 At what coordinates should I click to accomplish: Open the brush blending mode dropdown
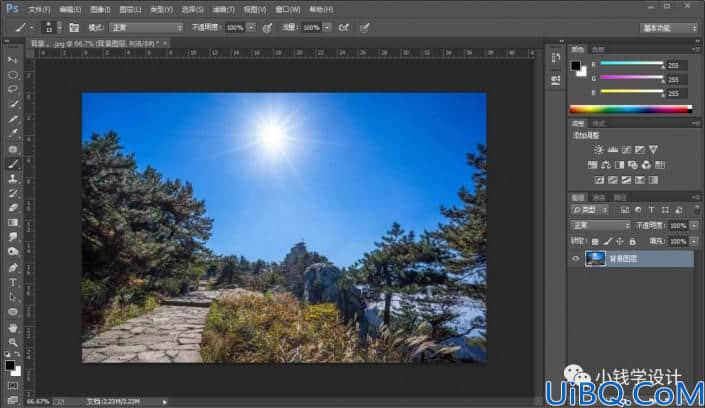[146, 28]
